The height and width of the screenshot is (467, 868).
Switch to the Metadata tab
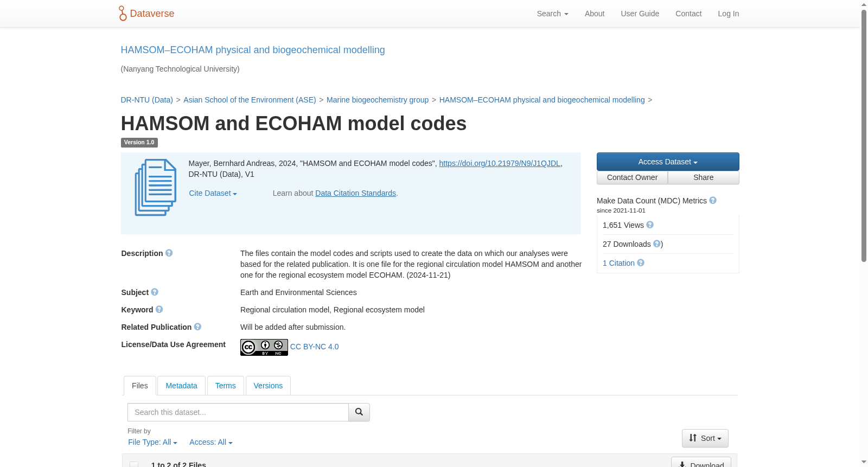181,386
